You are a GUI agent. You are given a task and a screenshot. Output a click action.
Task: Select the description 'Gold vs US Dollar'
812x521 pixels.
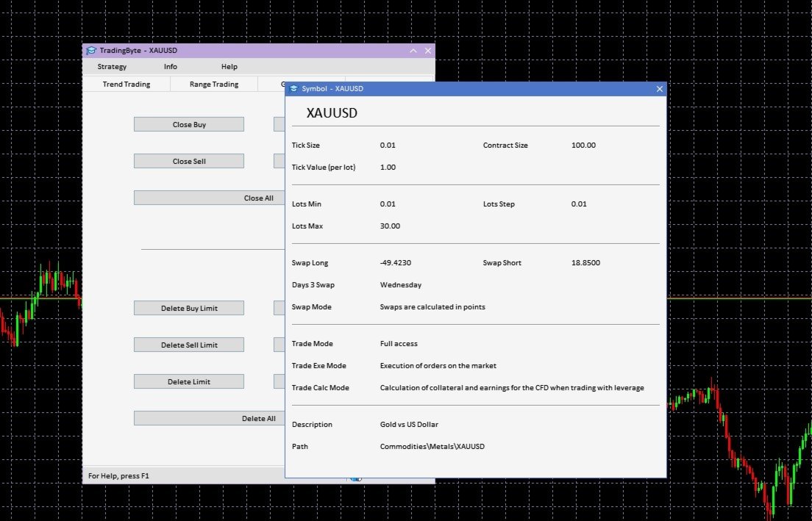(409, 425)
